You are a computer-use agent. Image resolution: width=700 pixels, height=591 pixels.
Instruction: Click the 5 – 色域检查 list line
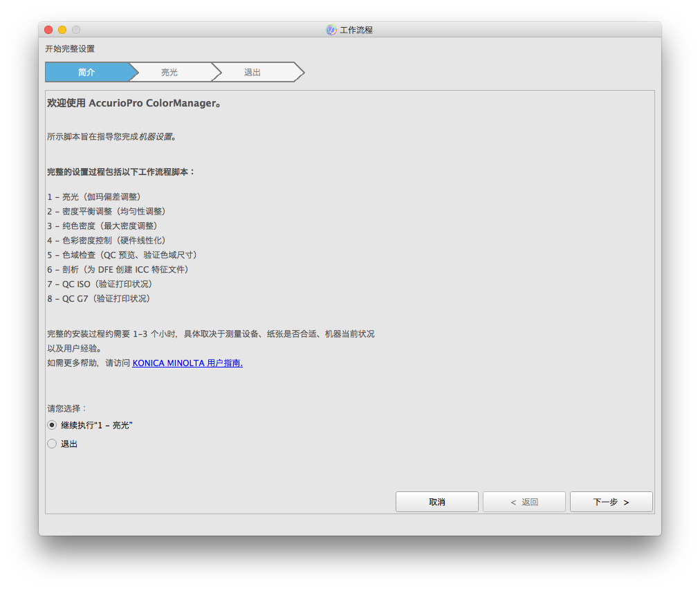tap(122, 255)
